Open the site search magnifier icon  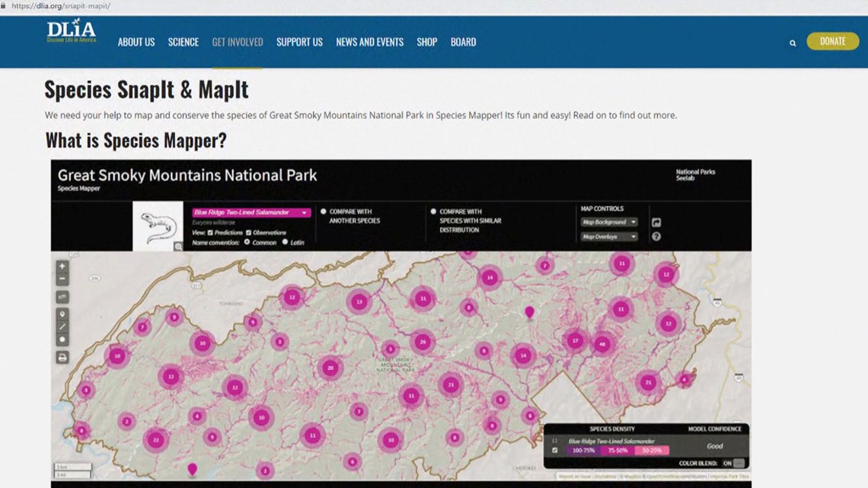coord(793,43)
